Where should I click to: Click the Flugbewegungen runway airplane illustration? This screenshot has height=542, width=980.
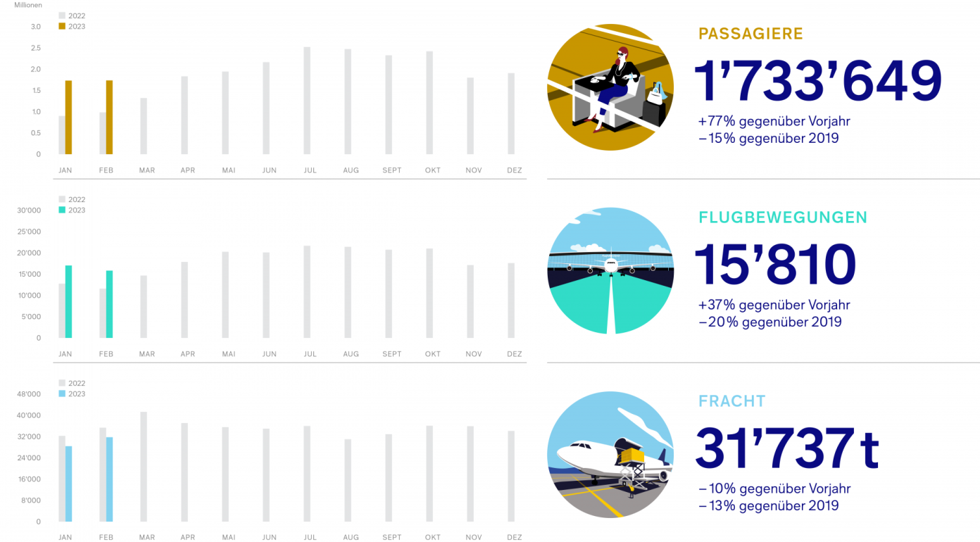tap(610, 271)
